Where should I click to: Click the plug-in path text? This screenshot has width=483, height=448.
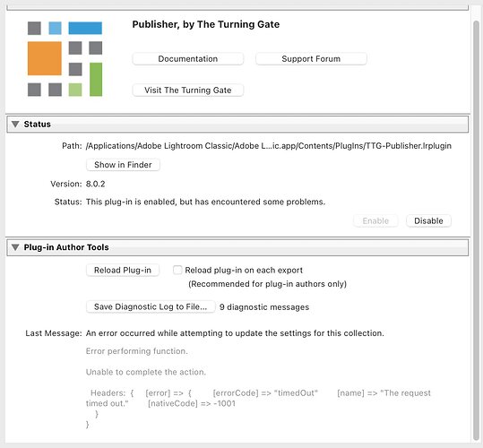click(x=269, y=146)
